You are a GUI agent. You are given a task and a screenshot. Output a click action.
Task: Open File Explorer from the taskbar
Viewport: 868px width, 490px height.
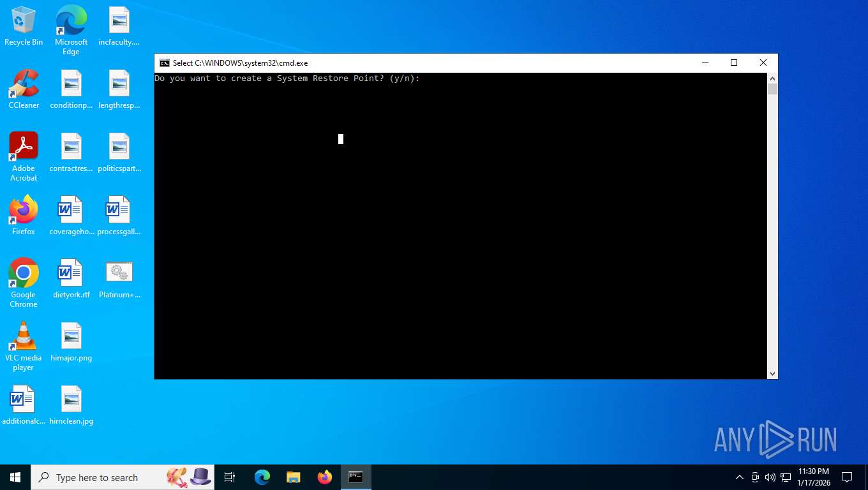(293, 477)
